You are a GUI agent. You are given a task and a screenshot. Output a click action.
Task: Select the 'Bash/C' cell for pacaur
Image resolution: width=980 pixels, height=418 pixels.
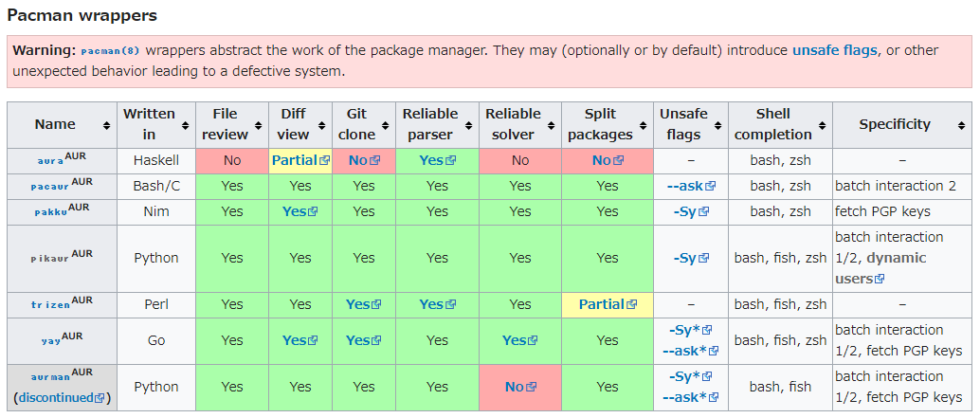point(156,186)
